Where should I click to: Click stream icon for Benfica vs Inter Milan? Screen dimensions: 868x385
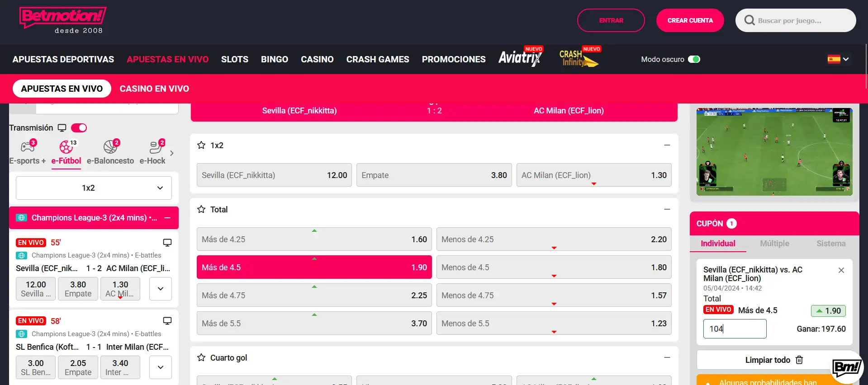tap(167, 321)
